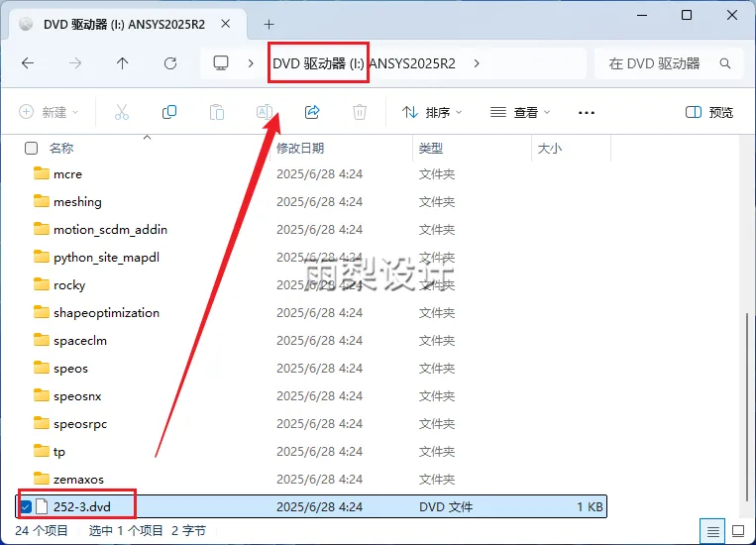Viewport: 756px width, 545px height.
Task: Expand chevron after This PC icon
Action: point(251,63)
